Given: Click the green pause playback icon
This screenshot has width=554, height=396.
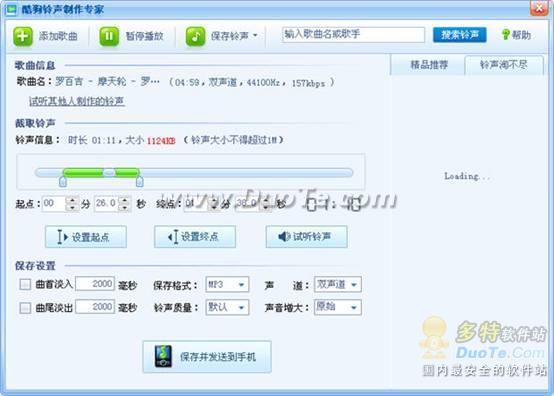Looking at the screenshot, I should [109, 36].
